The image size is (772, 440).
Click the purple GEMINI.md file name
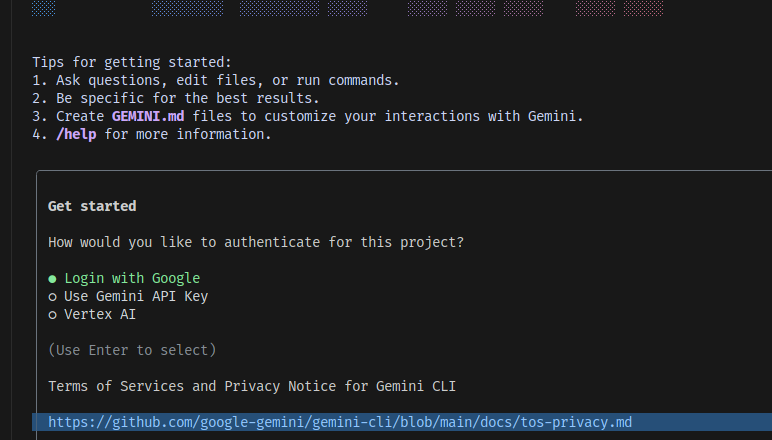(148, 117)
